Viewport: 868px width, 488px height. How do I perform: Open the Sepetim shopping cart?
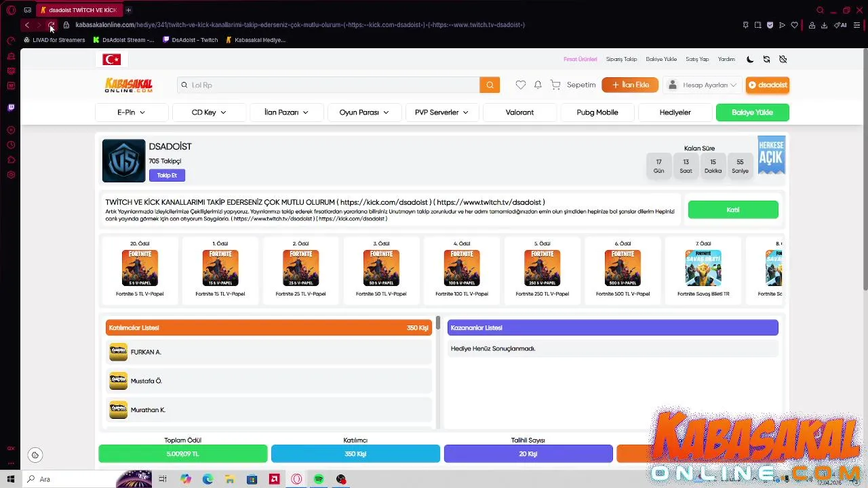point(573,85)
